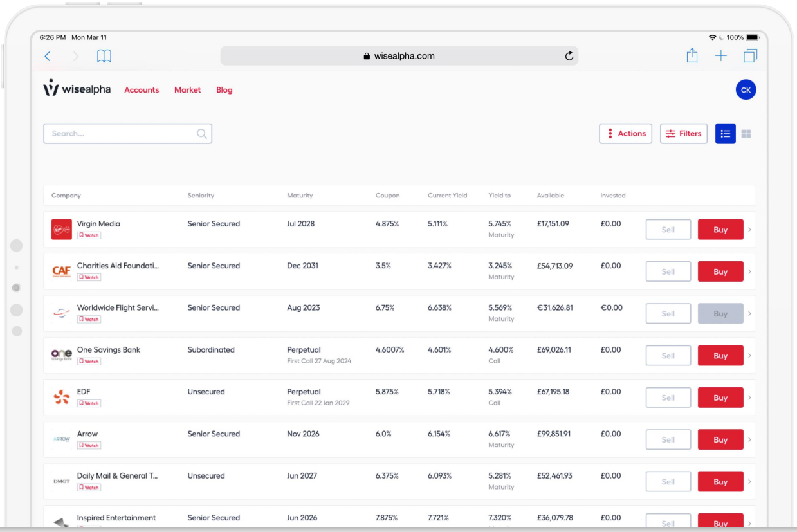Click the wisealpha.com address bar
This screenshot has width=797, height=532.
(x=399, y=56)
